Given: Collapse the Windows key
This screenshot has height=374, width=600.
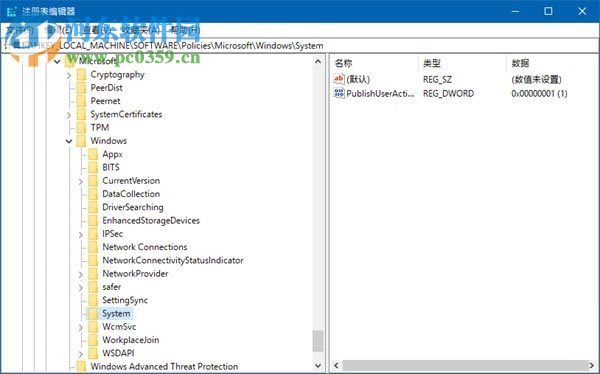Looking at the screenshot, I should pyautogui.click(x=69, y=141).
